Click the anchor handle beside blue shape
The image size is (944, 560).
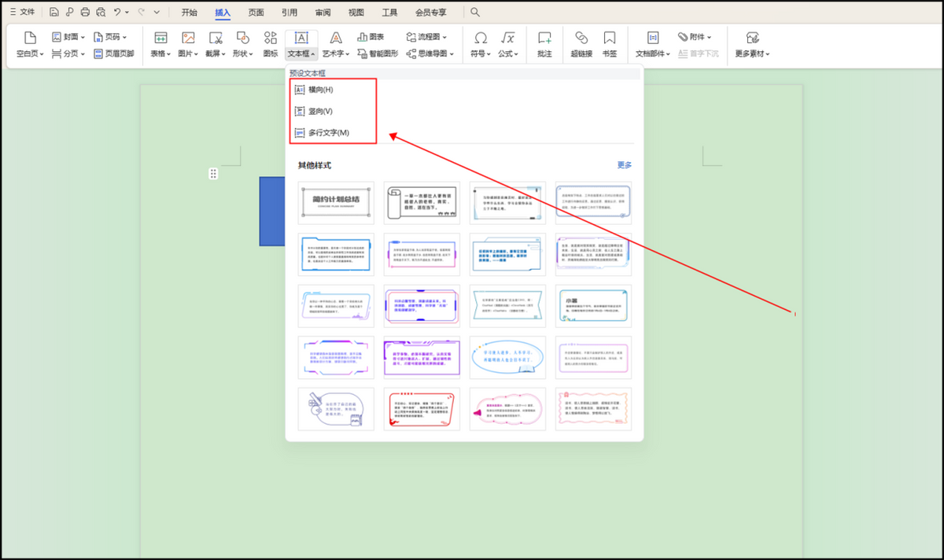tap(213, 173)
